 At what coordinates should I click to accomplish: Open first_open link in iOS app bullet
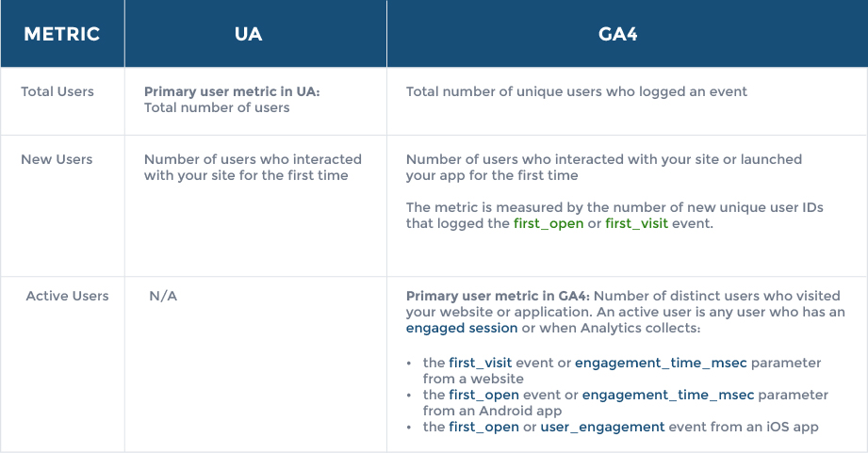click(x=483, y=427)
